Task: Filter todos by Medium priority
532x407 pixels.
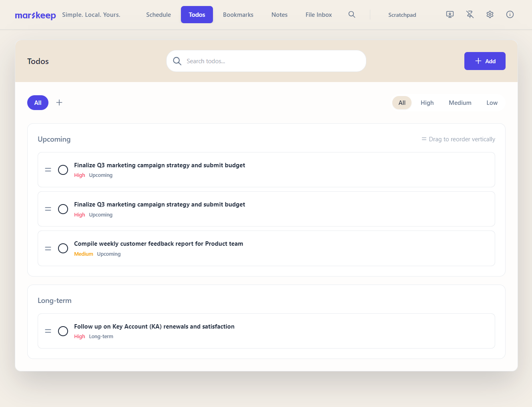Action: (460, 103)
